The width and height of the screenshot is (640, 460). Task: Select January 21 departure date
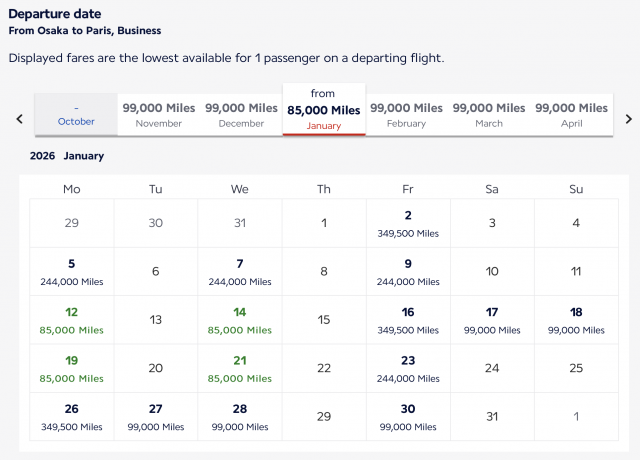(x=240, y=367)
